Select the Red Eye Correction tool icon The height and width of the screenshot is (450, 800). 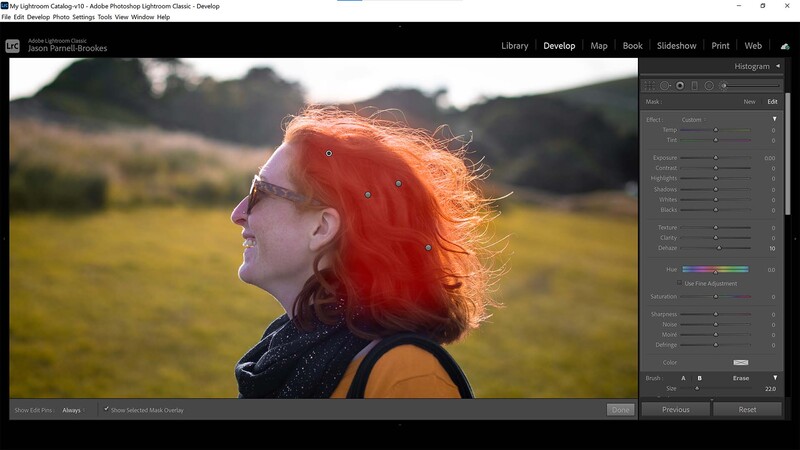click(680, 86)
